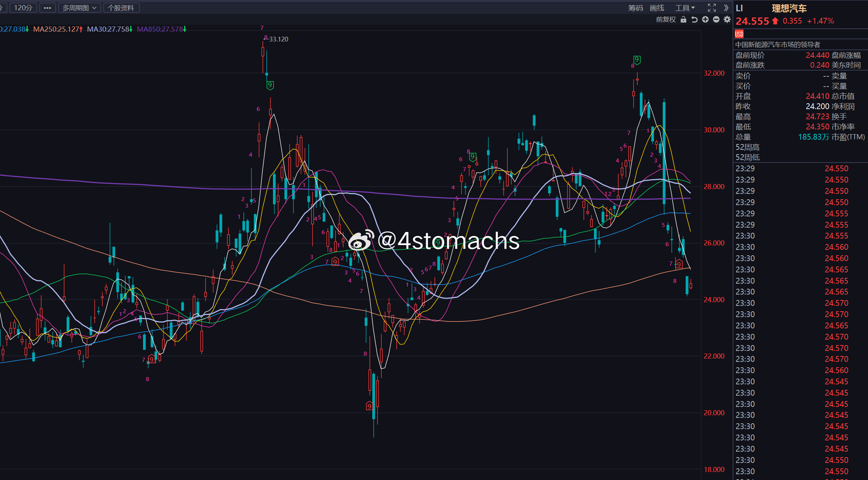
Task: Click the 市盈(TTM) label
Action: click(848, 137)
